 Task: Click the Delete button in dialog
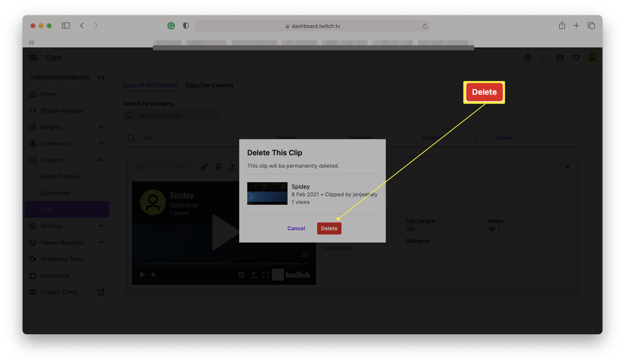pyautogui.click(x=329, y=228)
